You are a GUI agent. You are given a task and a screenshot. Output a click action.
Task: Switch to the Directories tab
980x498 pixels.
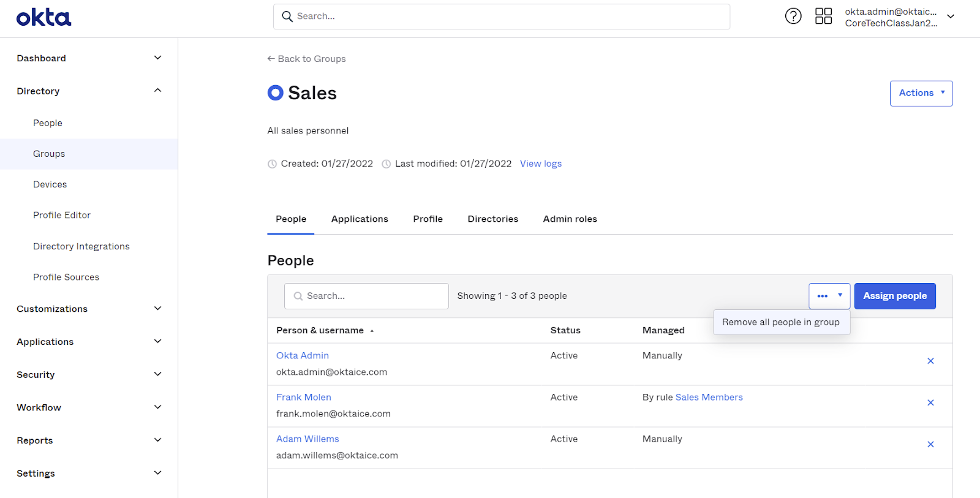pyautogui.click(x=492, y=219)
